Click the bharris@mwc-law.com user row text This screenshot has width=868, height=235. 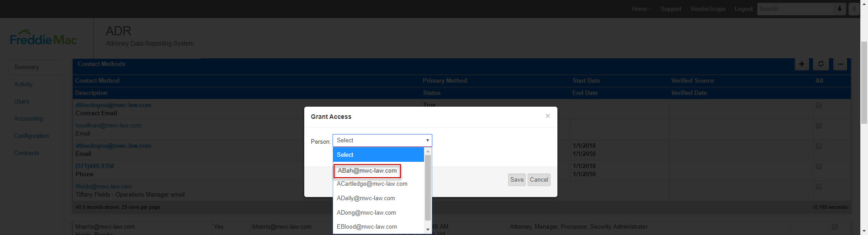coord(105,227)
